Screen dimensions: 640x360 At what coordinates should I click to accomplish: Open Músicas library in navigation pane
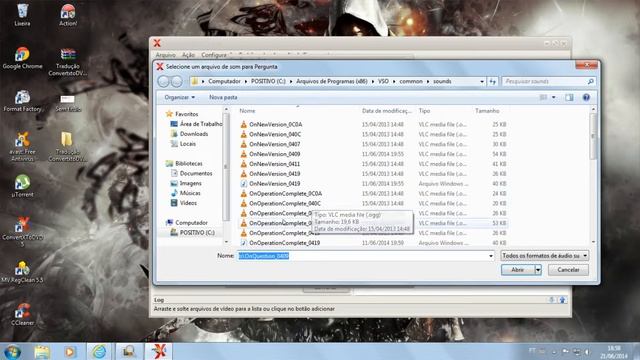(x=186, y=193)
